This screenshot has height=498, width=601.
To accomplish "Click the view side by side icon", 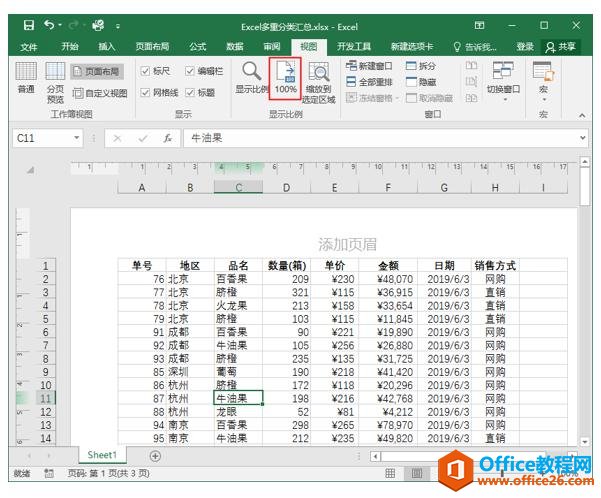I will click(x=471, y=66).
